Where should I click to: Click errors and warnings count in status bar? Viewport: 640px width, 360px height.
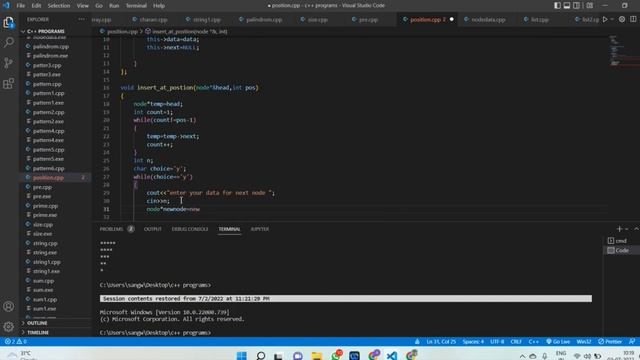(16, 342)
